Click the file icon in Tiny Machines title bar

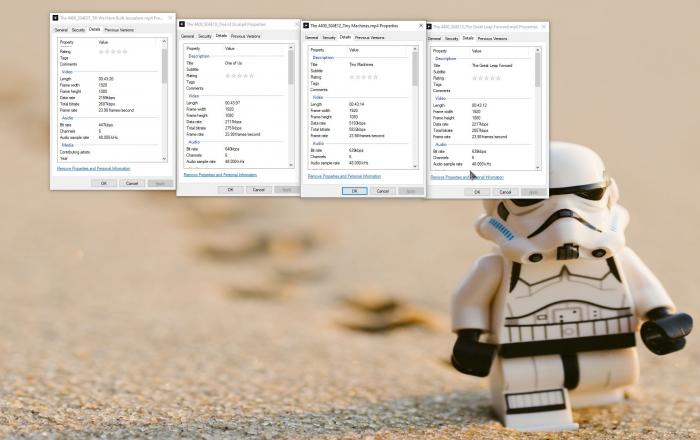coord(306,25)
